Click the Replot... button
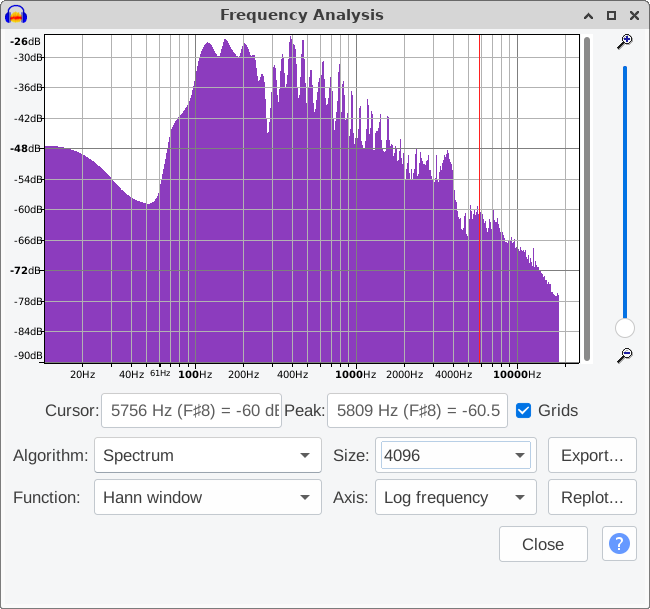The height and width of the screenshot is (609, 650). [592, 497]
